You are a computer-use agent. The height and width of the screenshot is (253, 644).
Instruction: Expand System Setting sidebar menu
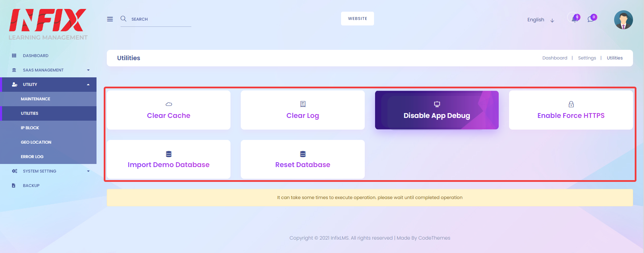pos(48,171)
